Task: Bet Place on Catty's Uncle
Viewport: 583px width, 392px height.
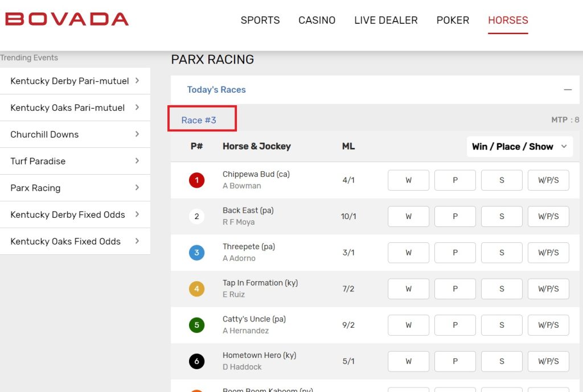Action: click(x=455, y=325)
